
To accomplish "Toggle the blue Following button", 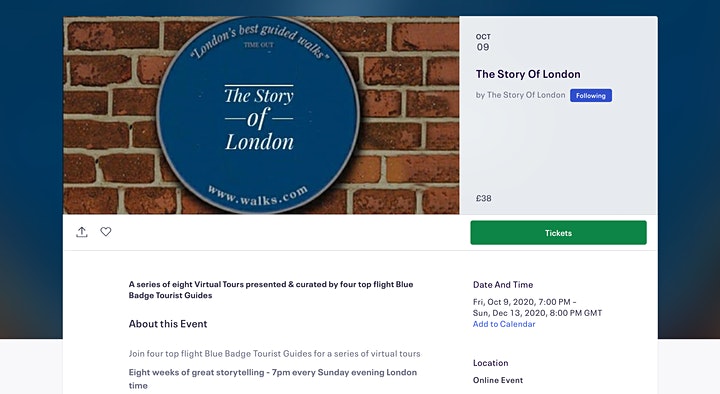I will click(x=591, y=96).
